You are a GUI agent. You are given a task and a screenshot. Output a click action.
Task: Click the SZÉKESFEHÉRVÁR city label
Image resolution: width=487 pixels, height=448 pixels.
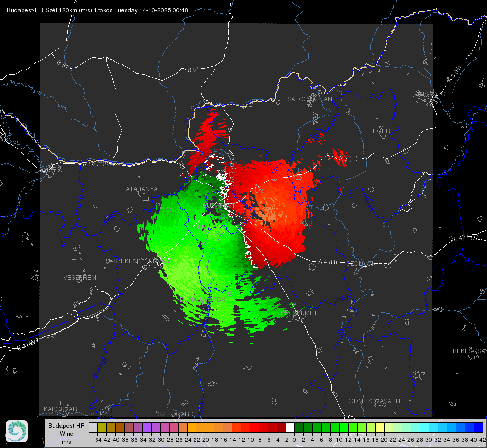tap(141, 261)
